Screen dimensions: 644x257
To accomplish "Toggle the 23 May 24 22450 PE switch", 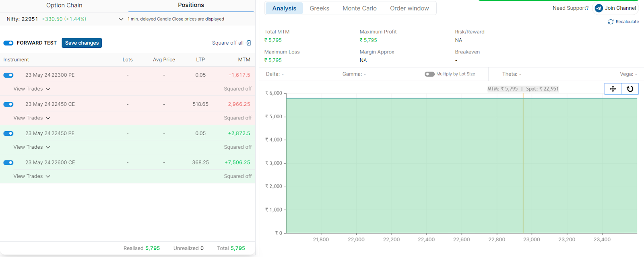I will pos(8,134).
